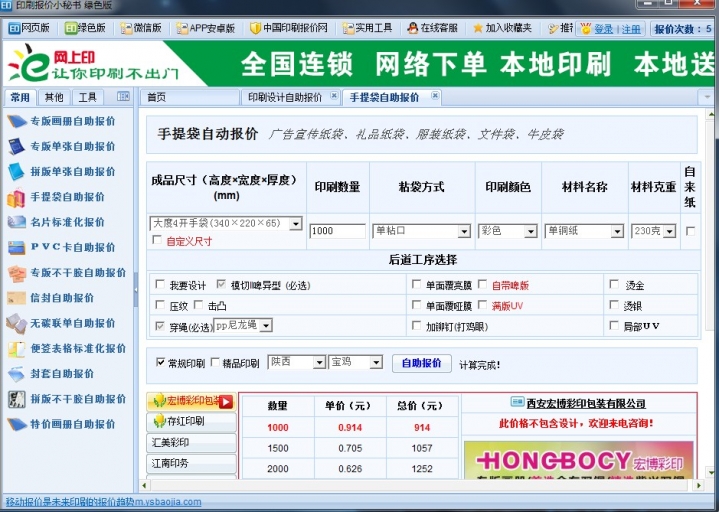Go to 首页 tab
This screenshot has height=512, width=719.
tap(190, 97)
